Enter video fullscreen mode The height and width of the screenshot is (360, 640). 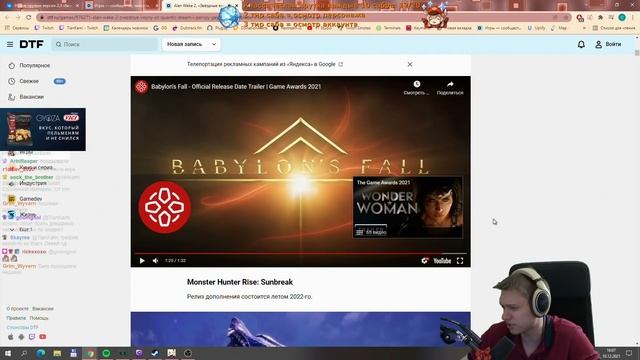click(460, 260)
